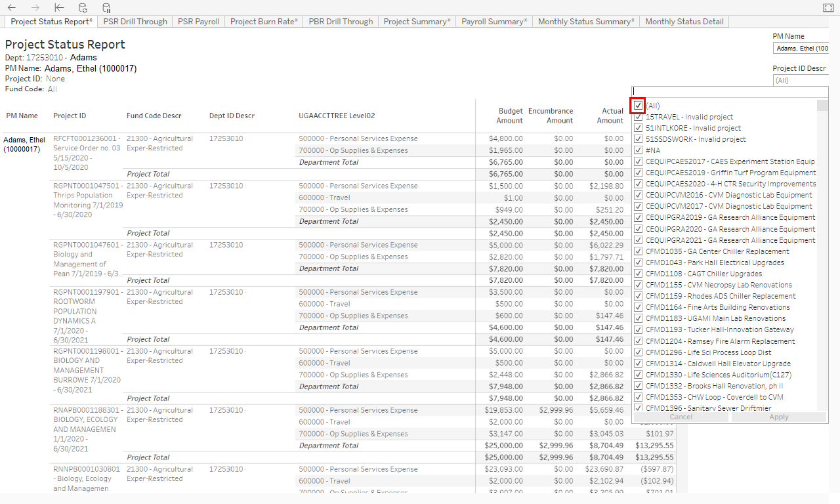Uncheck the #NA checkbox

pos(638,150)
